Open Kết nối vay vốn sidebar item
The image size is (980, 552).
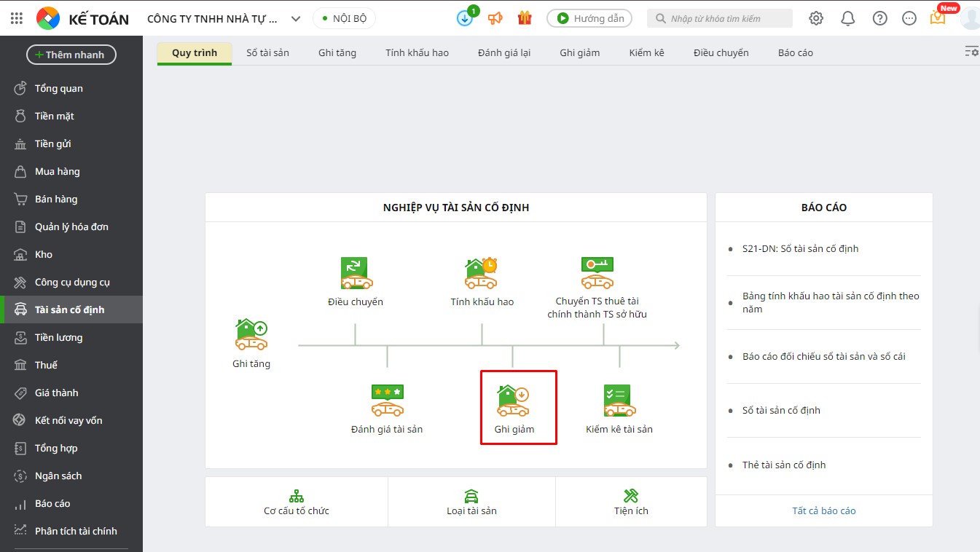tap(71, 420)
